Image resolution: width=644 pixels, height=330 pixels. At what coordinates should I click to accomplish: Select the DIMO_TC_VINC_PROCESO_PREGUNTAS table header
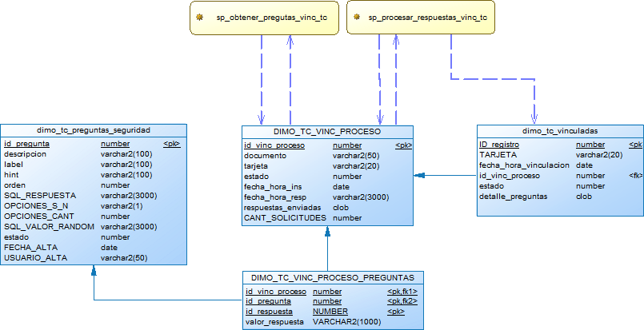(x=333, y=277)
